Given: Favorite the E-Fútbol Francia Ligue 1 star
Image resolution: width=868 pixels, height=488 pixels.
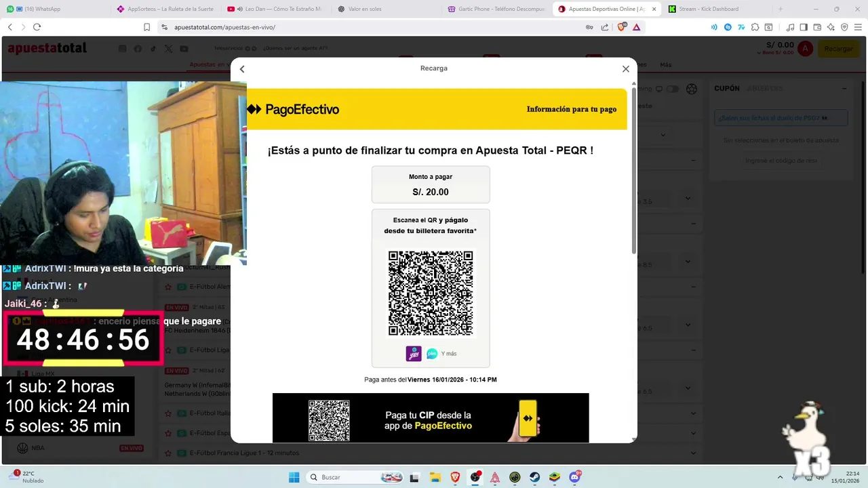Looking at the screenshot, I should click(168, 453).
